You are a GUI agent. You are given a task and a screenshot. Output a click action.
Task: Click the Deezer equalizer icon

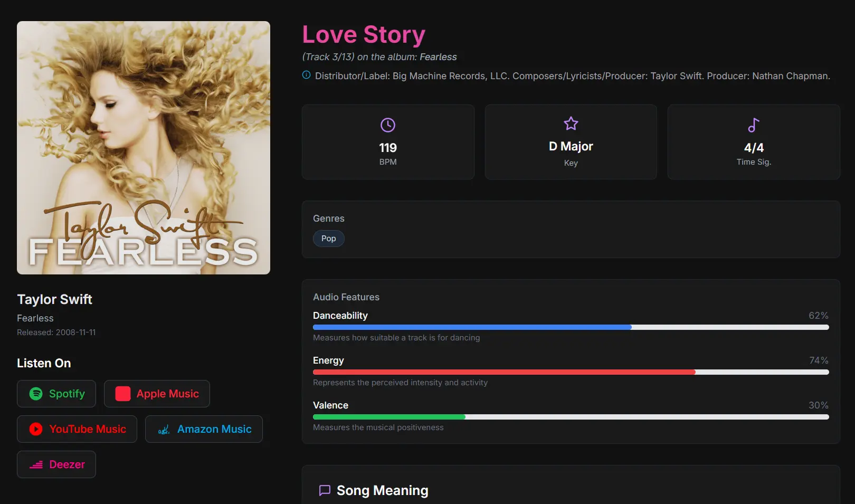coord(36,464)
